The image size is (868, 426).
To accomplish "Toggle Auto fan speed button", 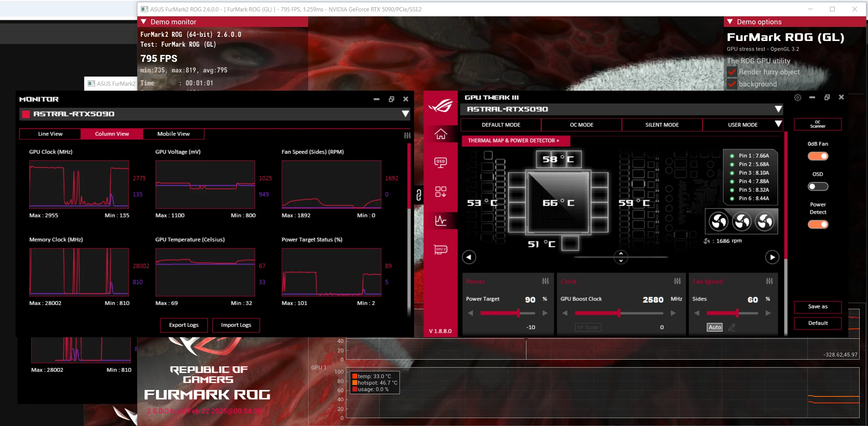I will [x=715, y=327].
